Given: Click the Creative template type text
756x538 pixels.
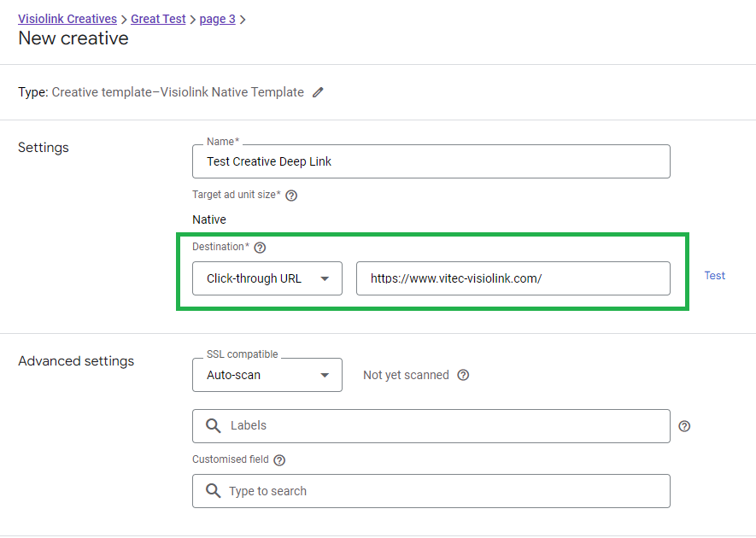Looking at the screenshot, I should (x=178, y=92).
